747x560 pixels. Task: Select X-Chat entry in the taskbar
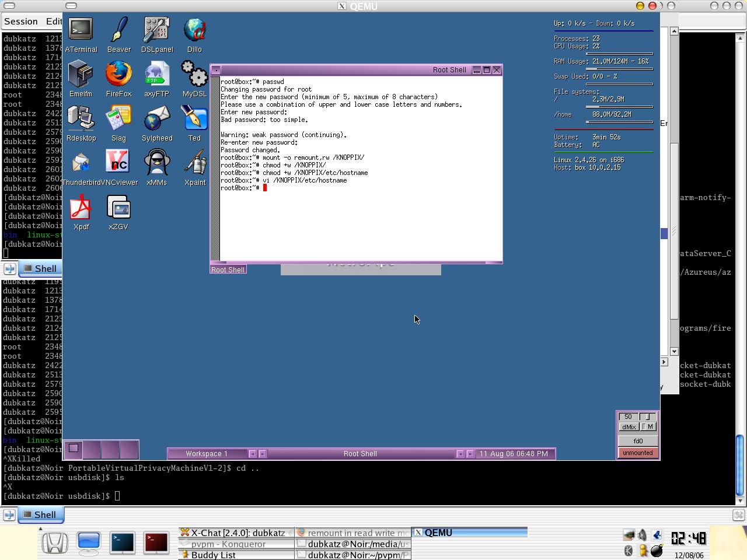236,533
